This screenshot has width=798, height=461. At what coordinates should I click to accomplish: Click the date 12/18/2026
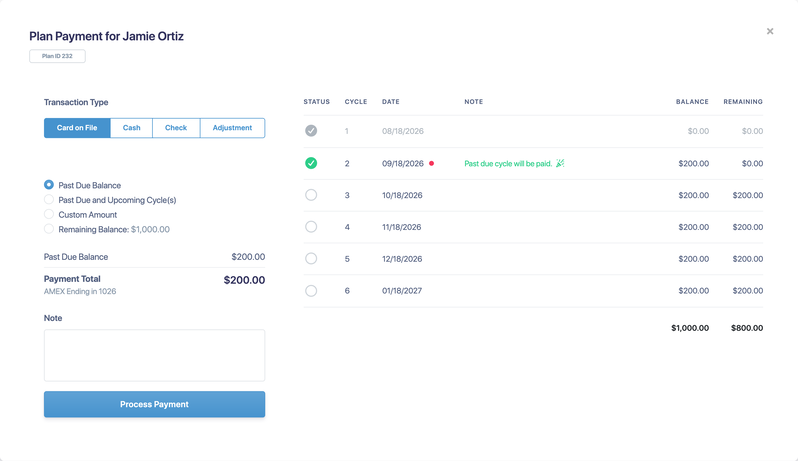point(402,259)
